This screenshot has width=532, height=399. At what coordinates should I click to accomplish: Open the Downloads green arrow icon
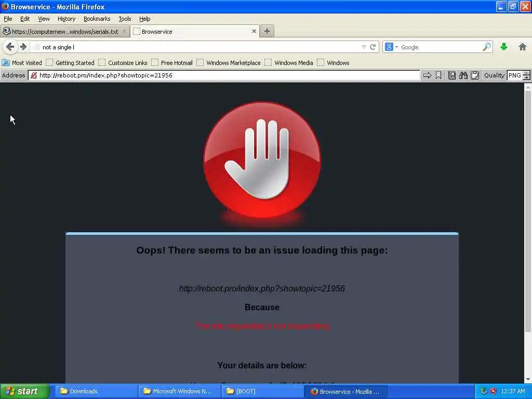pyautogui.click(x=504, y=47)
